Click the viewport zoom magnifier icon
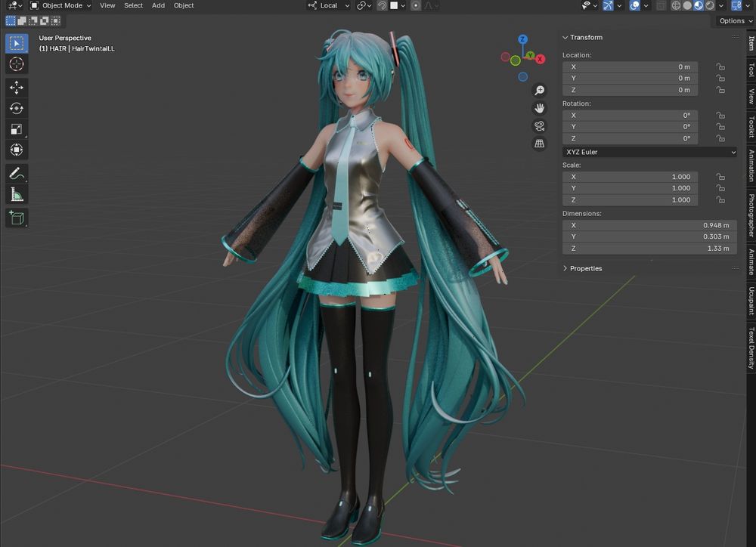This screenshot has width=756, height=547. [x=539, y=91]
